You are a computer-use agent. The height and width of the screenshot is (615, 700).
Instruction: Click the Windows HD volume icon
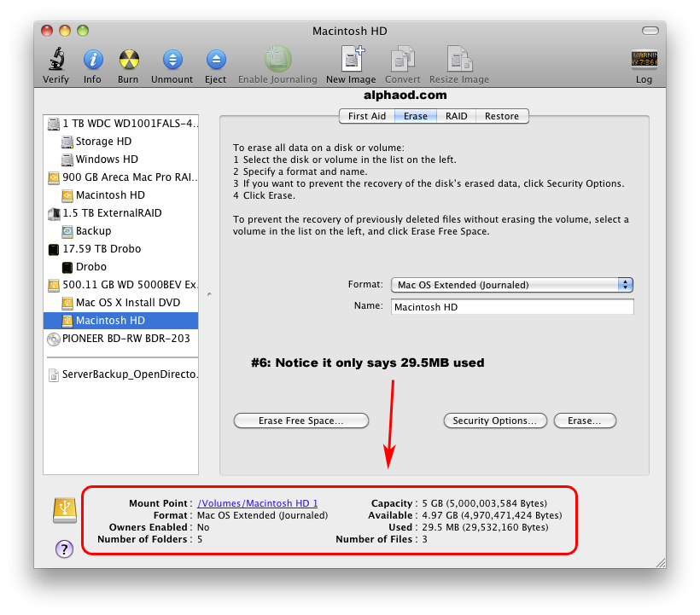(67, 160)
